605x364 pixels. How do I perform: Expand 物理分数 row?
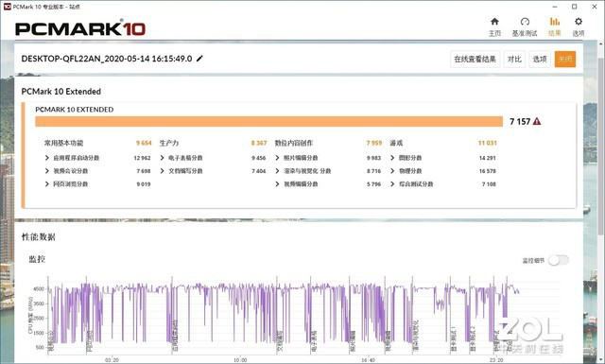pyautogui.click(x=392, y=171)
